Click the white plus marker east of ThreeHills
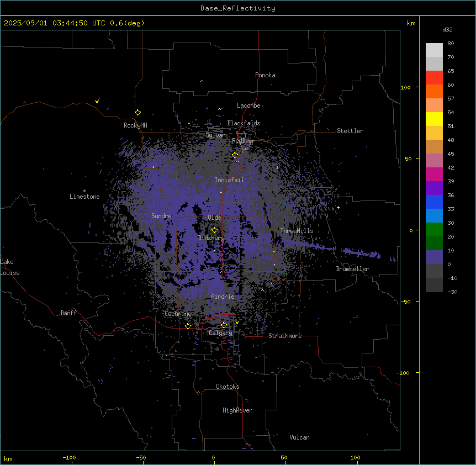476x465 pixels. pyautogui.click(x=338, y=207)
